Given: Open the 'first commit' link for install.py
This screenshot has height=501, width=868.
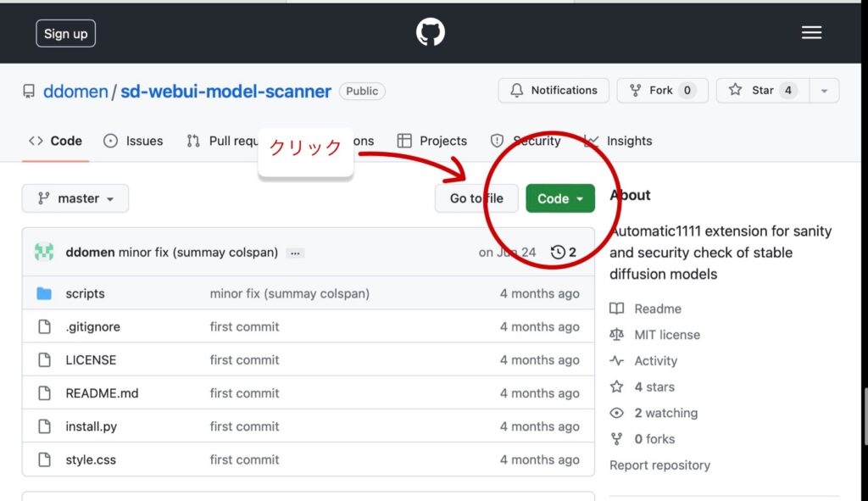Looking at the screenshot, I should pyautogui.click(x=244, y=426).
